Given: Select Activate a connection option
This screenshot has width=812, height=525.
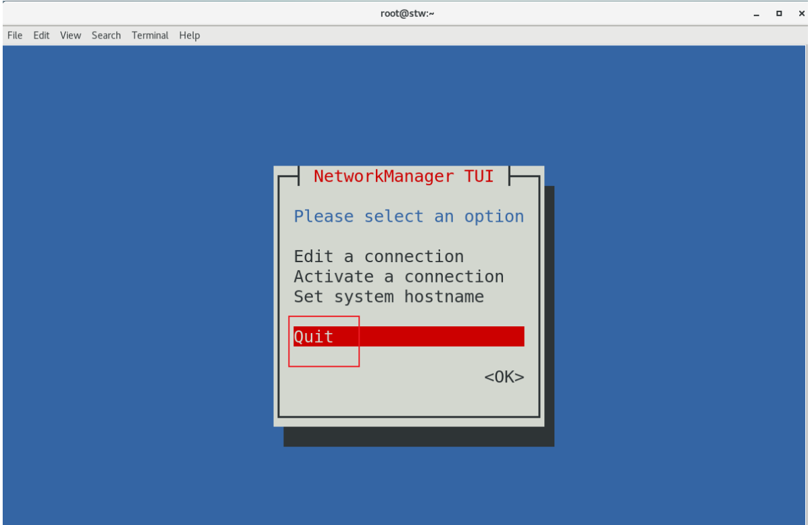Looking at the screenshot, I should pyautogui.click(x=399, y=277).
